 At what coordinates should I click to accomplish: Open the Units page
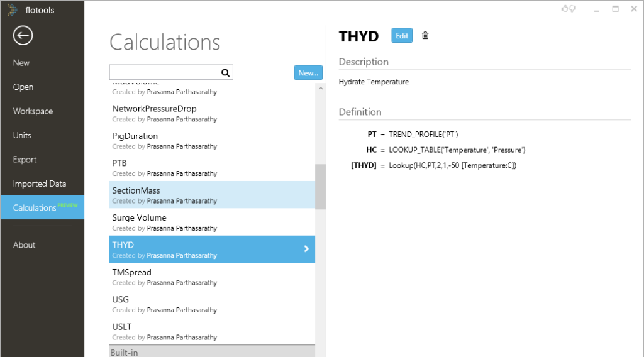22,135
